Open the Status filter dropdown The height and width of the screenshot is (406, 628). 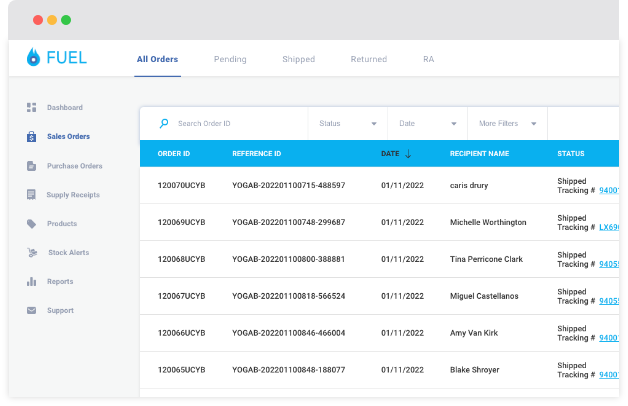pos(347,124)
